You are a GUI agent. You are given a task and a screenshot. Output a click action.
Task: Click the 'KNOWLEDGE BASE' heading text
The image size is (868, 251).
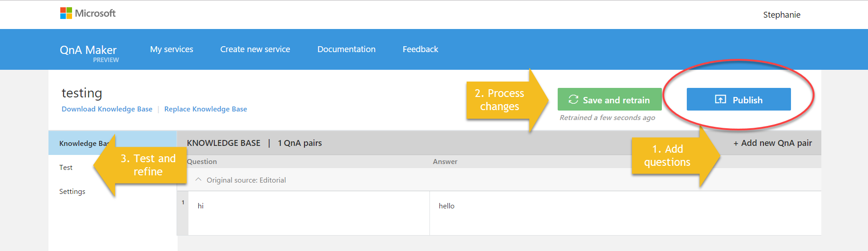(x=223, y=143)
